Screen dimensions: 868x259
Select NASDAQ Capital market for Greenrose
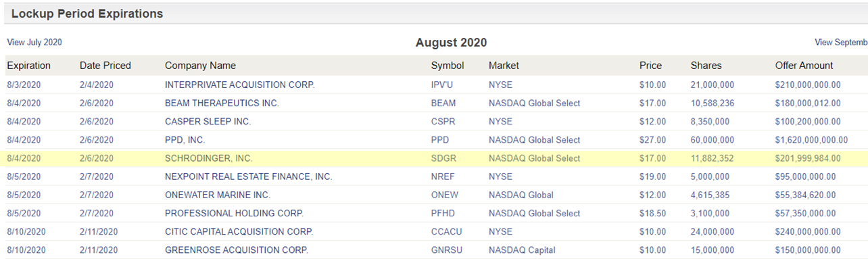click(522, 250)
